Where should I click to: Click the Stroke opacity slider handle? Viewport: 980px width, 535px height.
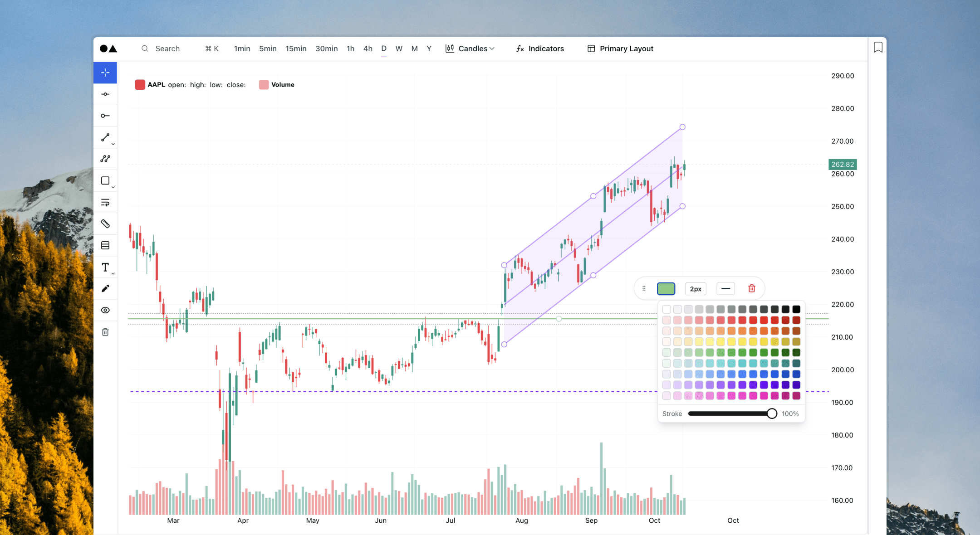[772, 413]
